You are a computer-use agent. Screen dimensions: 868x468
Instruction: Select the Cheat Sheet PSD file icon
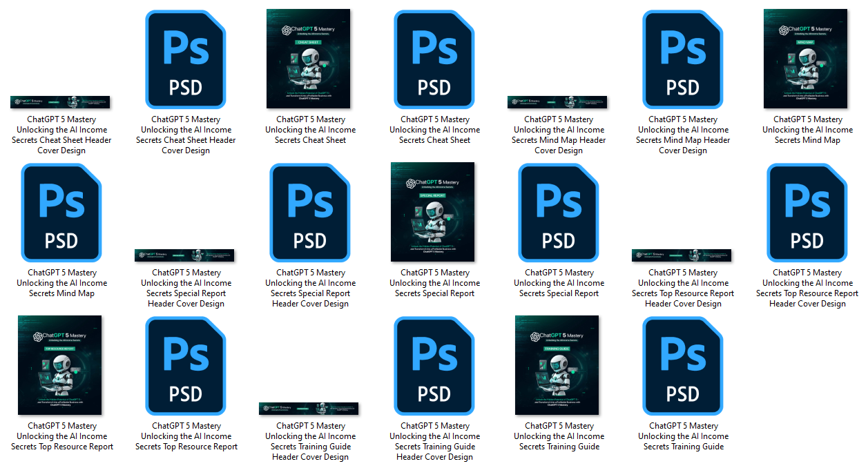coord(434,59)
